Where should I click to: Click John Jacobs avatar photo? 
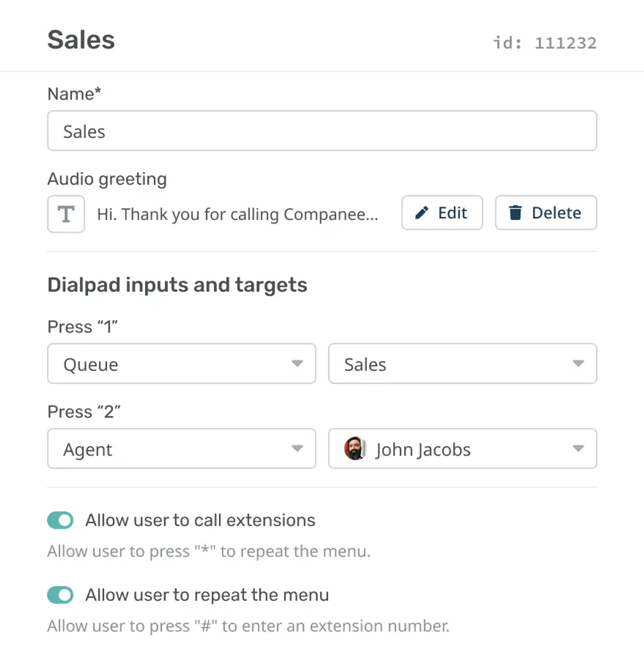point(355,448)
